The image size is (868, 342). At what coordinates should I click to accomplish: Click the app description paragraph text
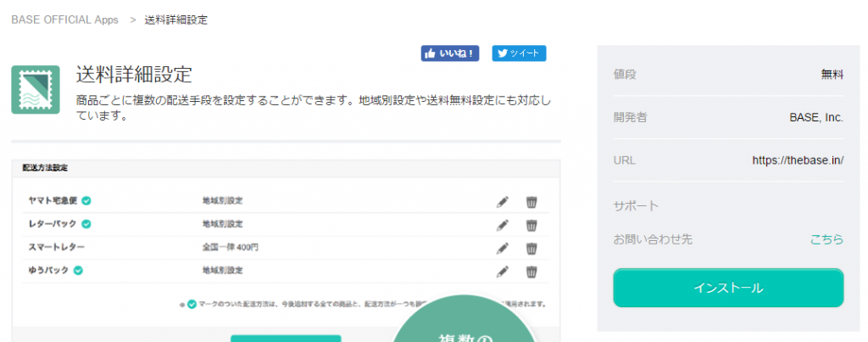[314, 109]
